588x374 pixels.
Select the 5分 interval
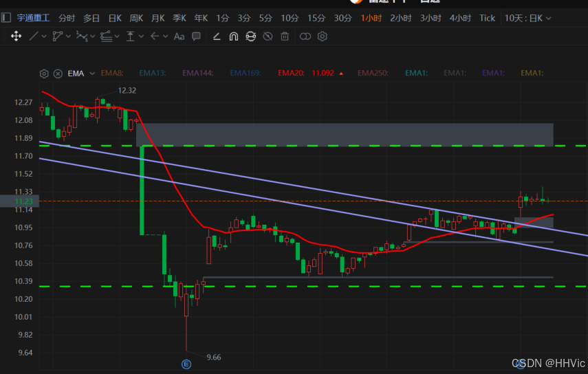pyautogui.click(x=265, y=18)
